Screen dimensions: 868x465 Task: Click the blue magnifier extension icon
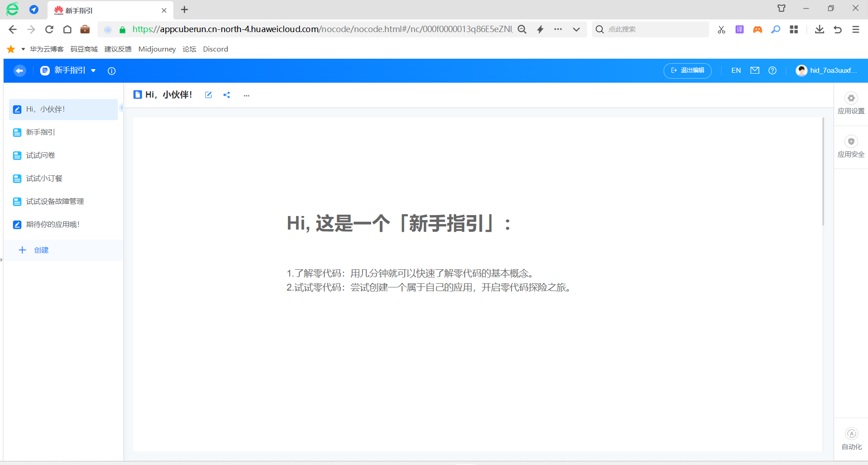coord(776,29)
